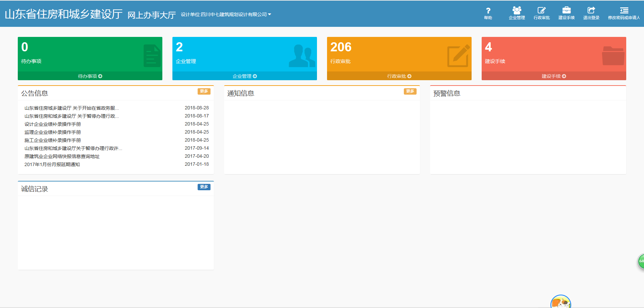
Task: Open 修改密码或申请人 menu icon
Action: coord(624,11)
